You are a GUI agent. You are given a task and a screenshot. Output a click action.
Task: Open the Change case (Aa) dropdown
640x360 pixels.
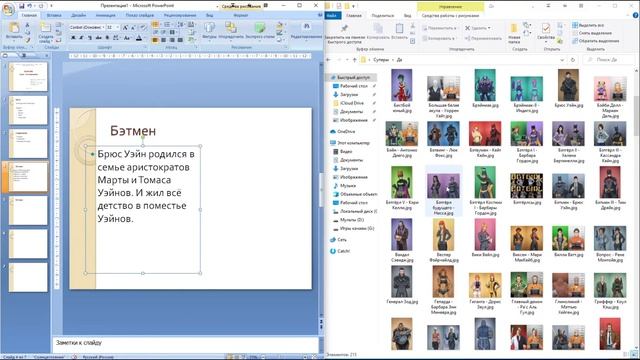(x=127, y=38)
